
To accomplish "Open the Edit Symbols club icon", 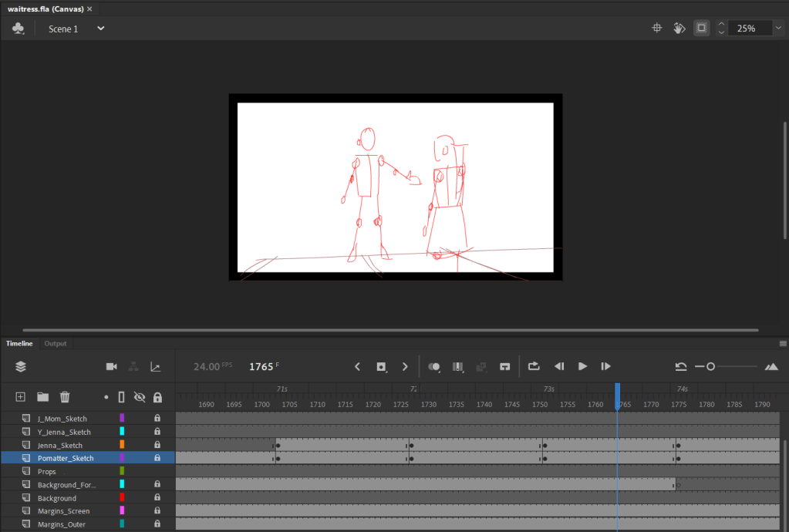I will (x=18, y=29).
